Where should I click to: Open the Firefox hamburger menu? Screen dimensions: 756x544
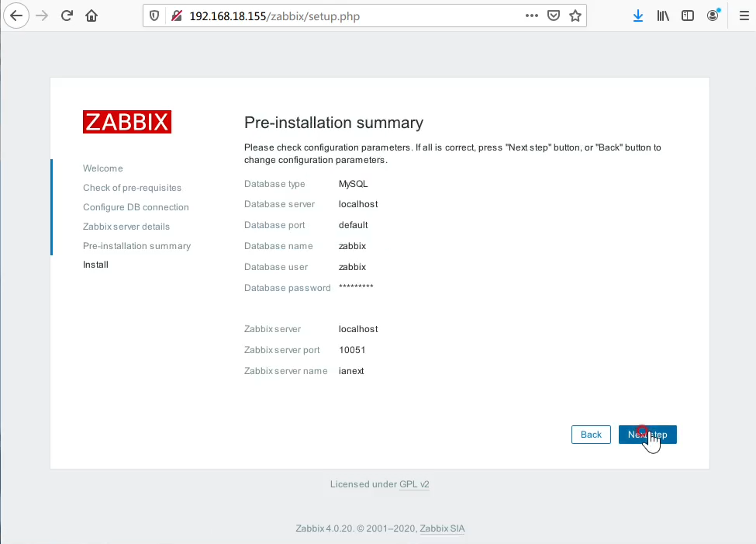(744, 16)
